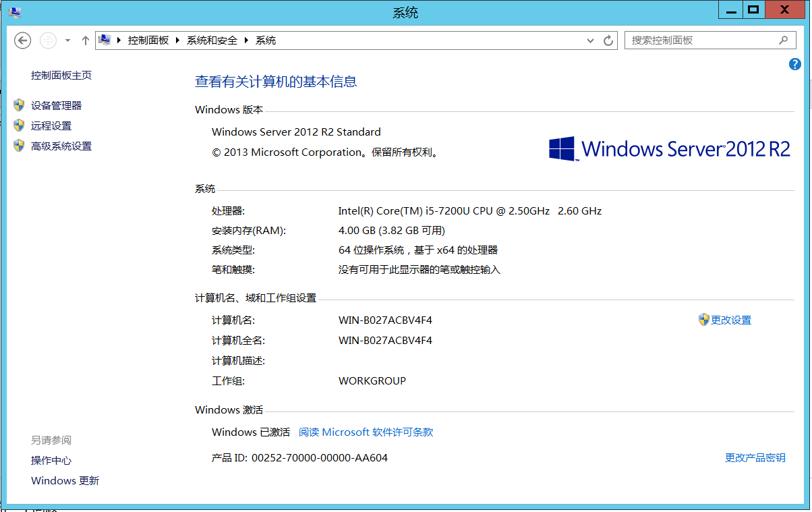
Task: Click the system icon in title bar
Action: [x=14, y=11]
